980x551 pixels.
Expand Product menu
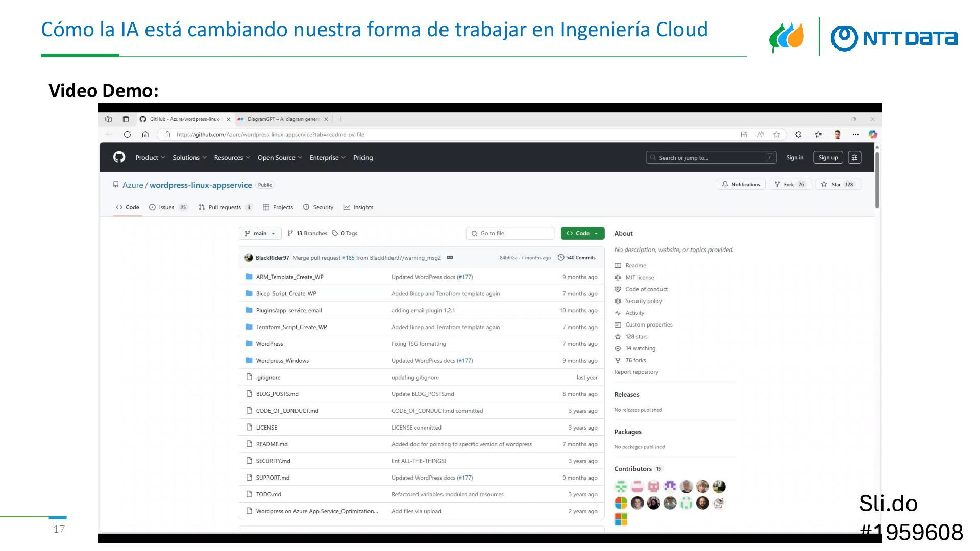(x=150, y=158)
